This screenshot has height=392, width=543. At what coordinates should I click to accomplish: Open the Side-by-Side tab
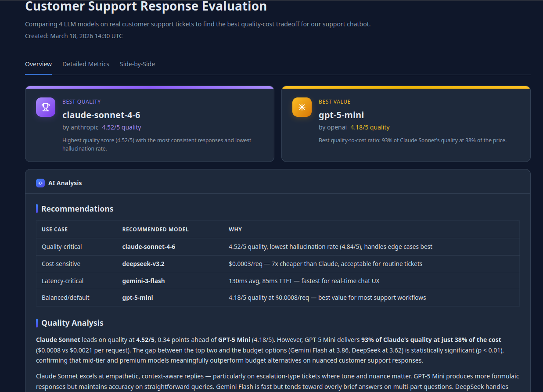[137, 64]
